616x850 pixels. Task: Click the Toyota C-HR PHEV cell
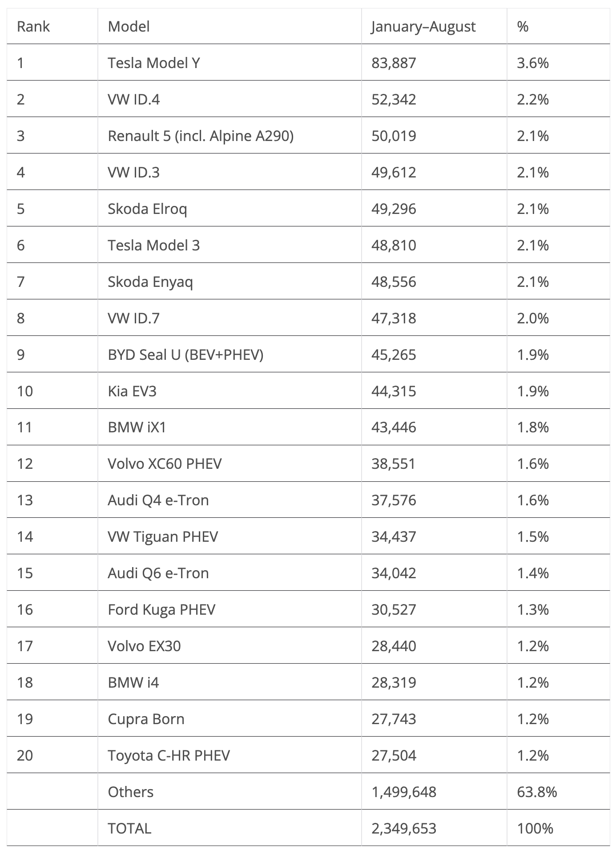click(x=169, y=756)
